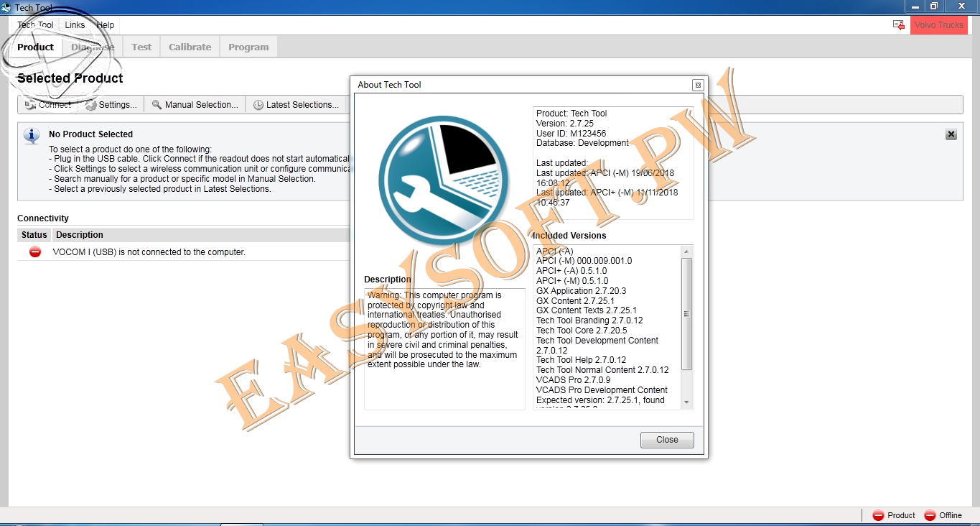The width and height of the screenshot is (980, 526).
Task: Select 'GX Content Texts 2.7.25.1' entry
Action: point(587,310)
